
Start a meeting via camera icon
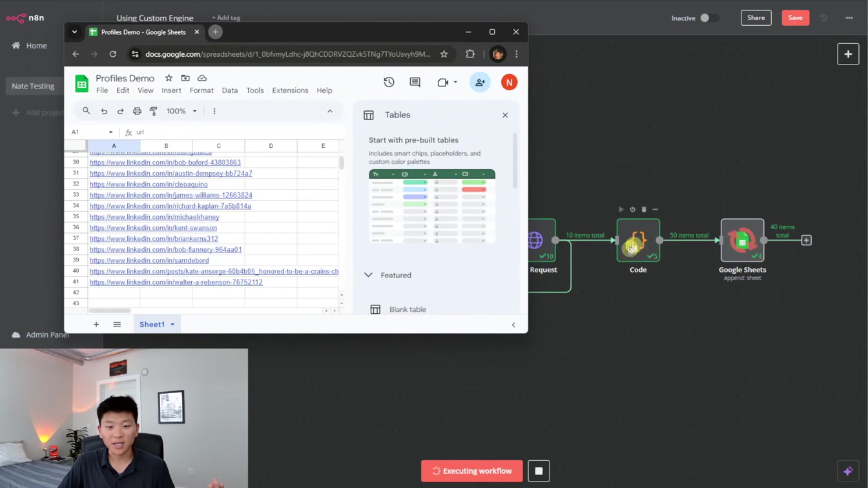point(442,82)
